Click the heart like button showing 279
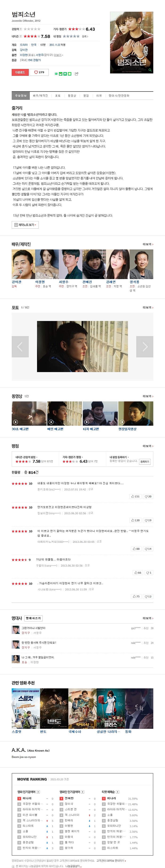The height and width of the screenshot is (868, 165). coord(39,72)
